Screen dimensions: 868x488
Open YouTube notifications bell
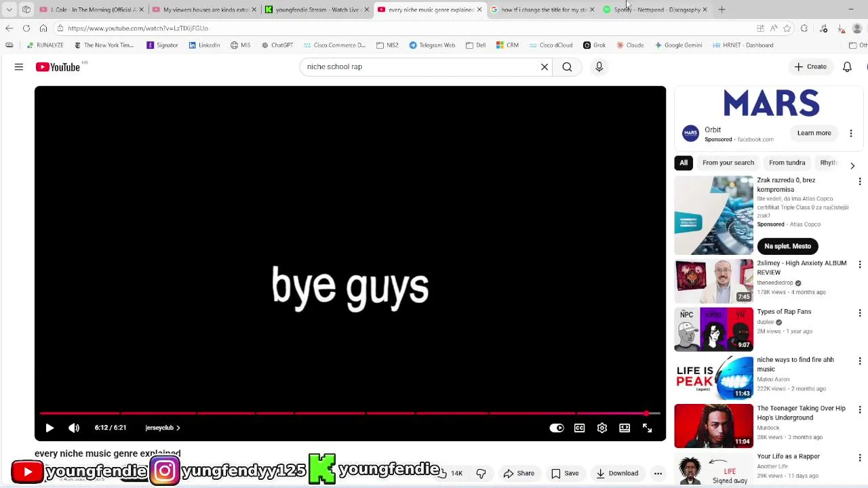[847, 67]
